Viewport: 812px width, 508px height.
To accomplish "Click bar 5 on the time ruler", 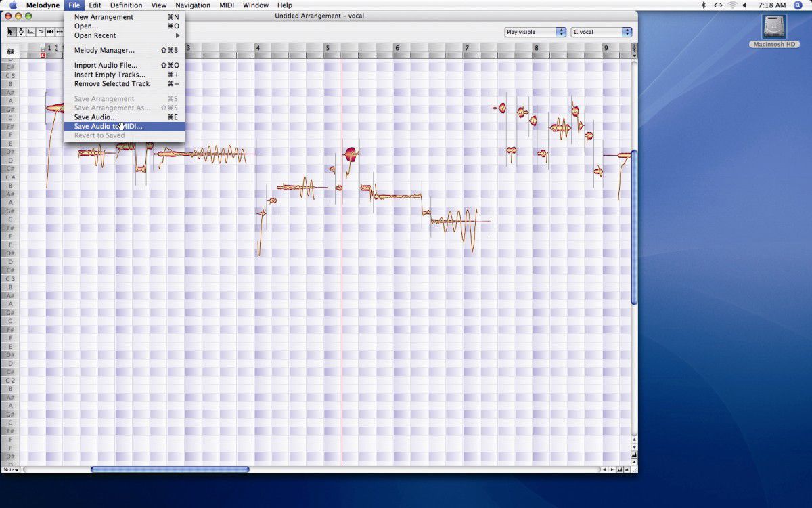I will tap(327, 48).
